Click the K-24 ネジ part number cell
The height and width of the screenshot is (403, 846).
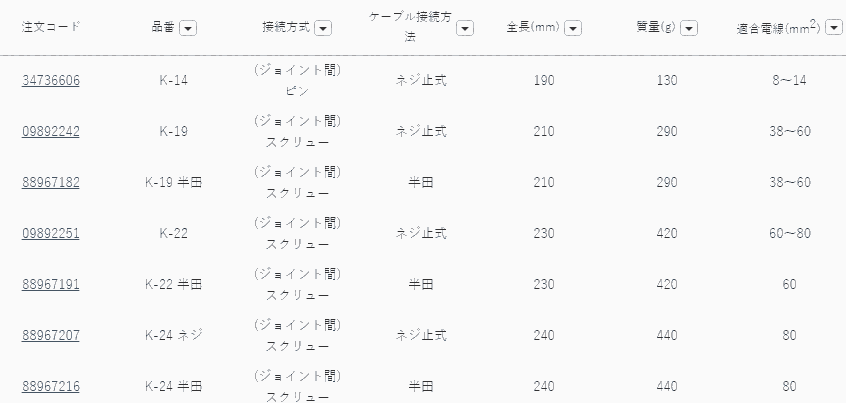(174, 335)
